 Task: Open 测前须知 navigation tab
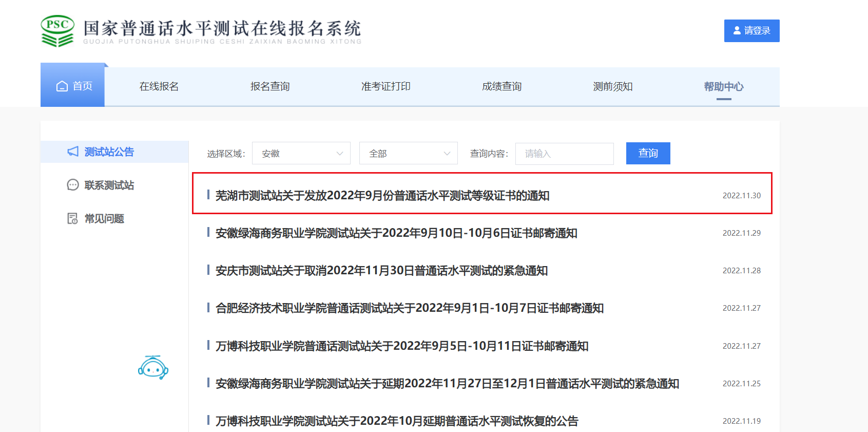pos(612,87)
